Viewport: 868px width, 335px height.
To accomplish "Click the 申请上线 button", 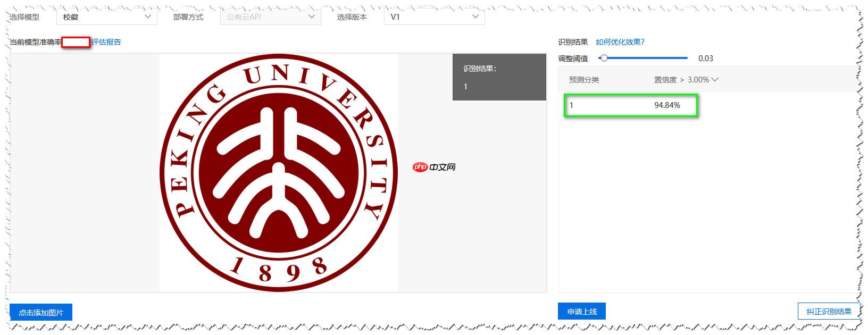I will 582,311.
